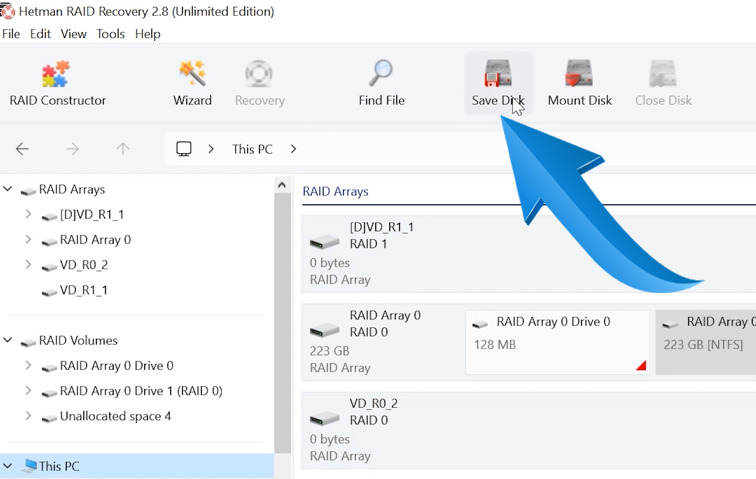Open the View menu
Screen dimensions: 756x479
[73, 34]
